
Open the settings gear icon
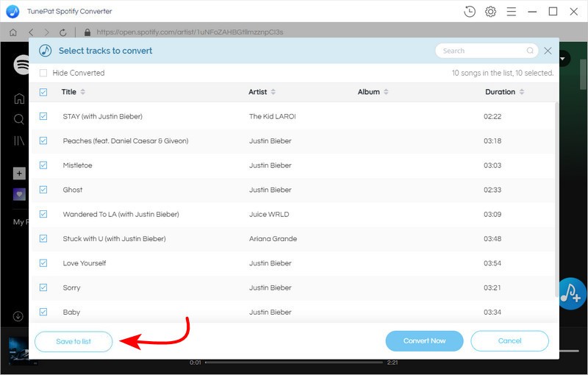490,12
